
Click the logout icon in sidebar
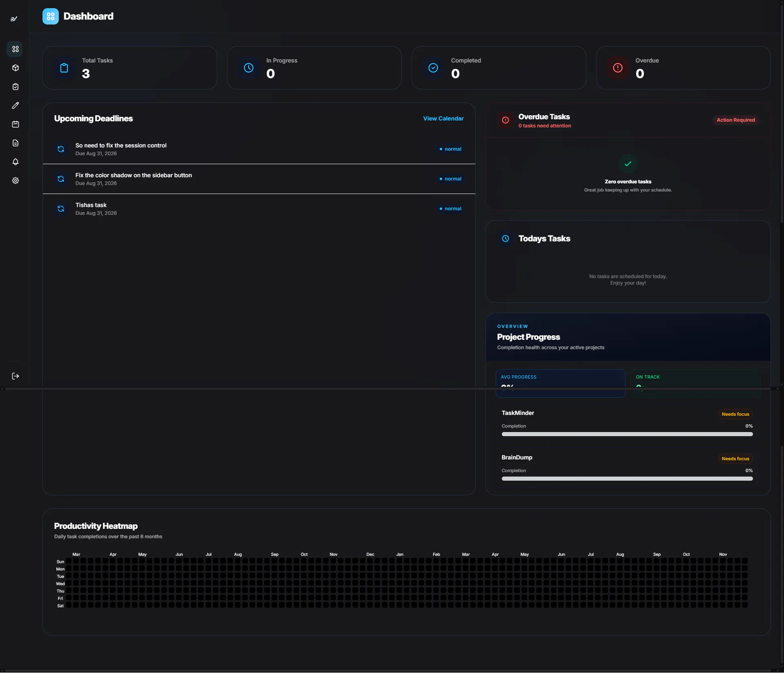[16, 376]
